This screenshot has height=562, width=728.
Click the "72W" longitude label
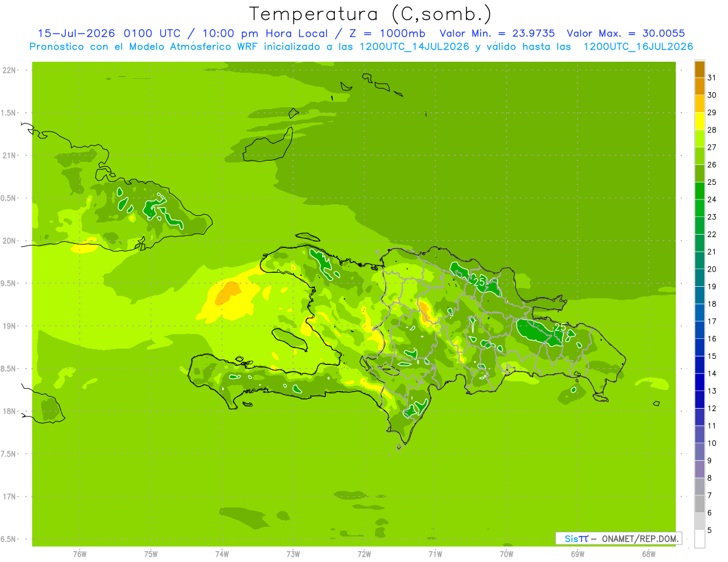tap(364, 554)
